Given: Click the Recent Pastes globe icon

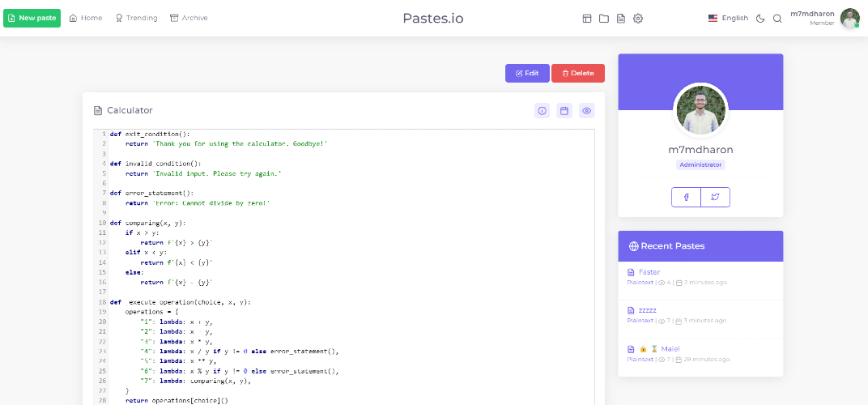Looking at the screenshot, I should pyautogui.click(x=634, y=246).
